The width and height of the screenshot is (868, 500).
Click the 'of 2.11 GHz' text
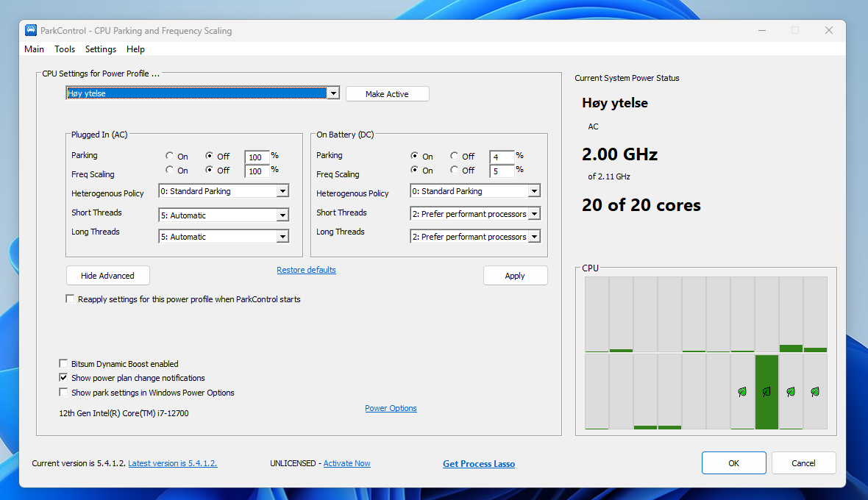[x=609, y=176]
